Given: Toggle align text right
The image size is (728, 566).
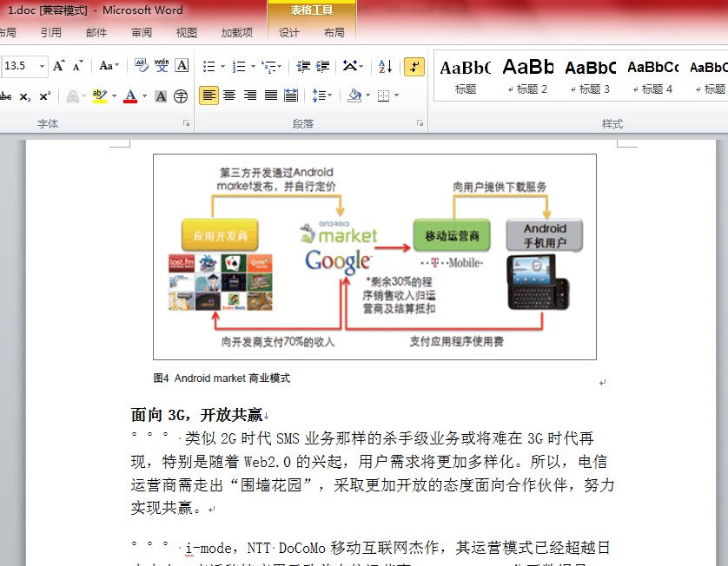Looking at the screenshot, I should (250, 95).
